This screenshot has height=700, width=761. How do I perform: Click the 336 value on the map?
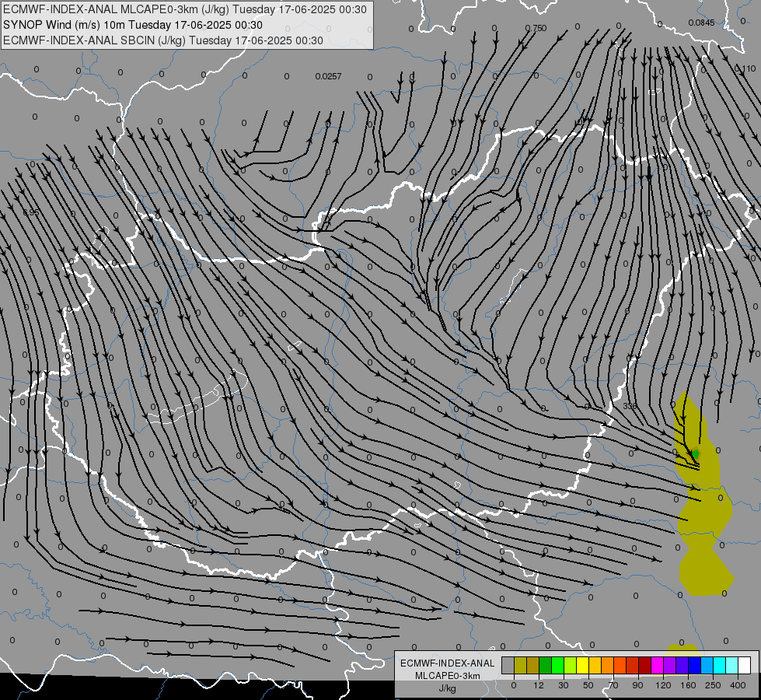(x=630, y=406)
